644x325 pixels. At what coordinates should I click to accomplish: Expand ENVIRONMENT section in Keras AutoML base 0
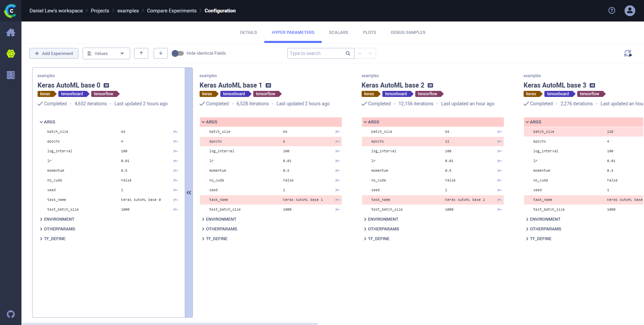coord(59,219)
